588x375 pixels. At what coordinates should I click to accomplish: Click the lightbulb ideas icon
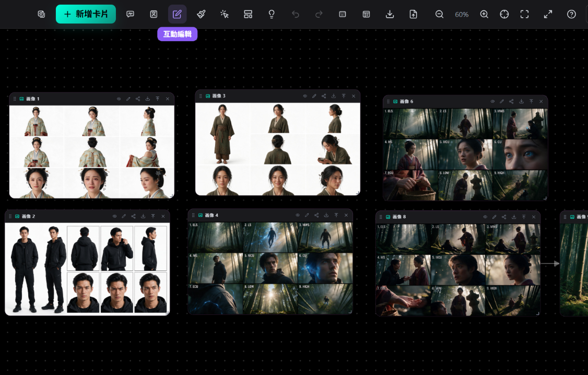point(272,14)
